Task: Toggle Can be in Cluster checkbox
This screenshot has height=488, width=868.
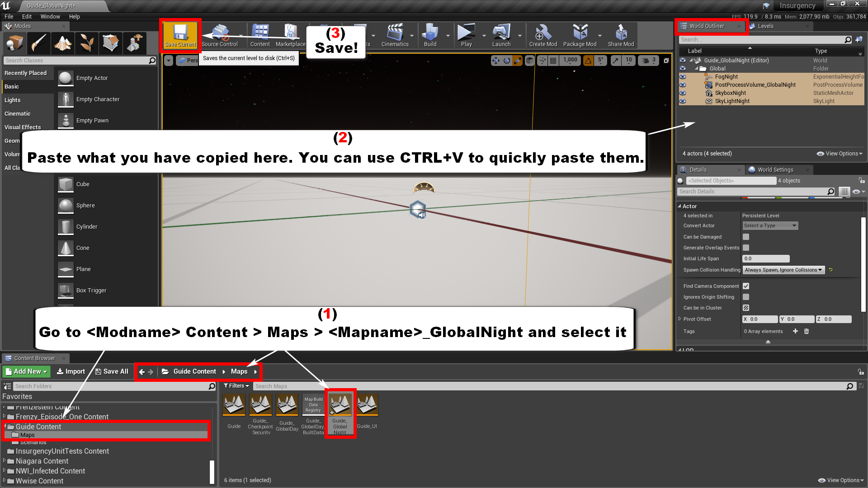Action: [x=746, y=308]
